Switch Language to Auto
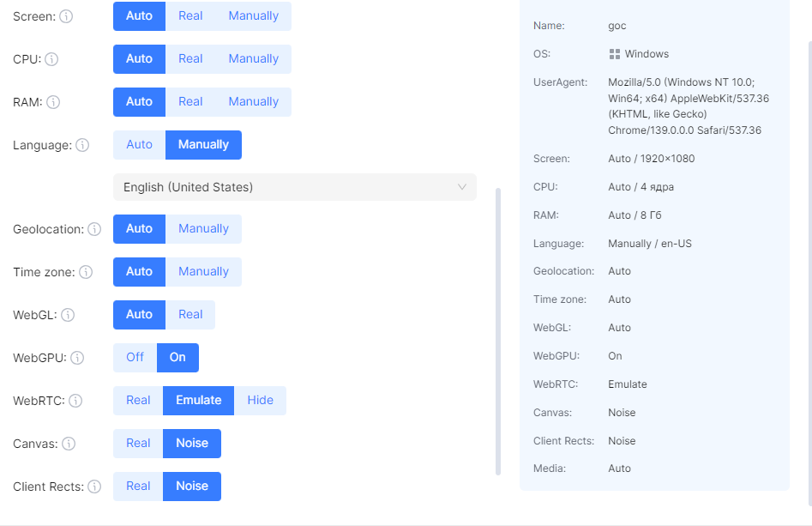This screenshot has height=526, width=812. pos(139,145)
